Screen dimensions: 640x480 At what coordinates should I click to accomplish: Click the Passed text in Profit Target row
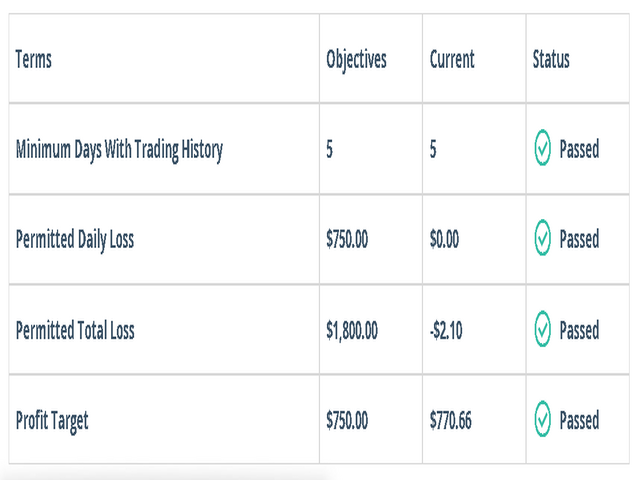[579, 420]
